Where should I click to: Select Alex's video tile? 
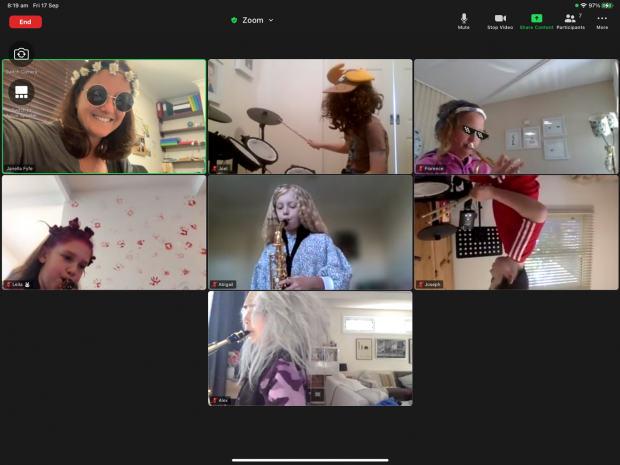tap(310, 348)
